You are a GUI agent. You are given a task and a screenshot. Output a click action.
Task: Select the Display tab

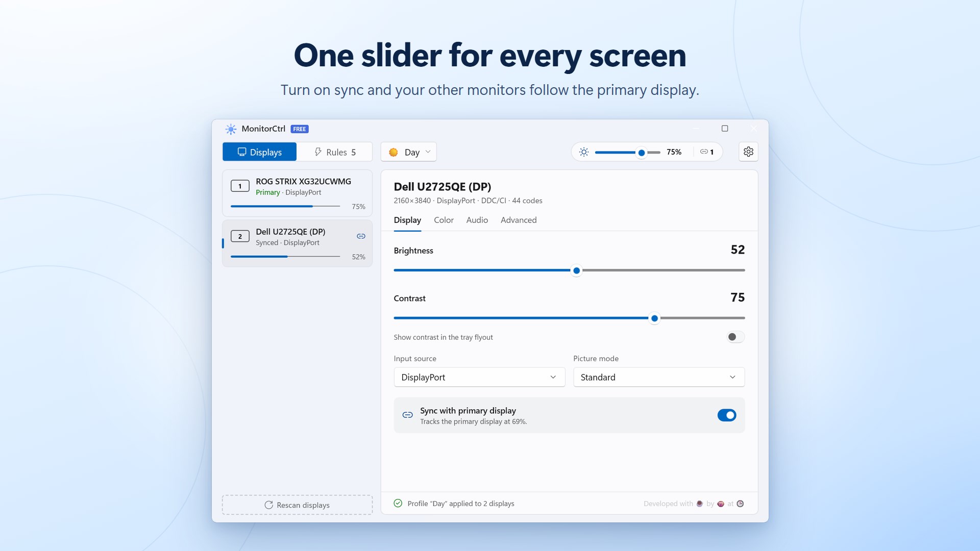[x=407, y=220]
